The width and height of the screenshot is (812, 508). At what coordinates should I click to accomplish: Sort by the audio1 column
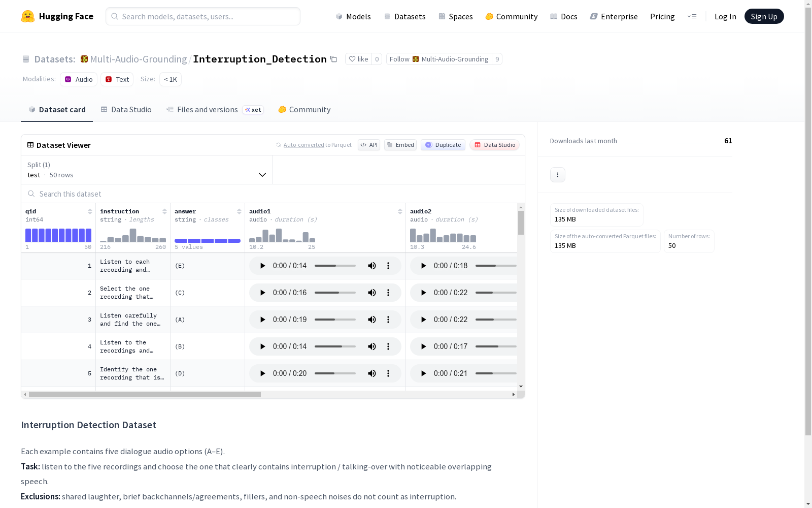[400, 211]
